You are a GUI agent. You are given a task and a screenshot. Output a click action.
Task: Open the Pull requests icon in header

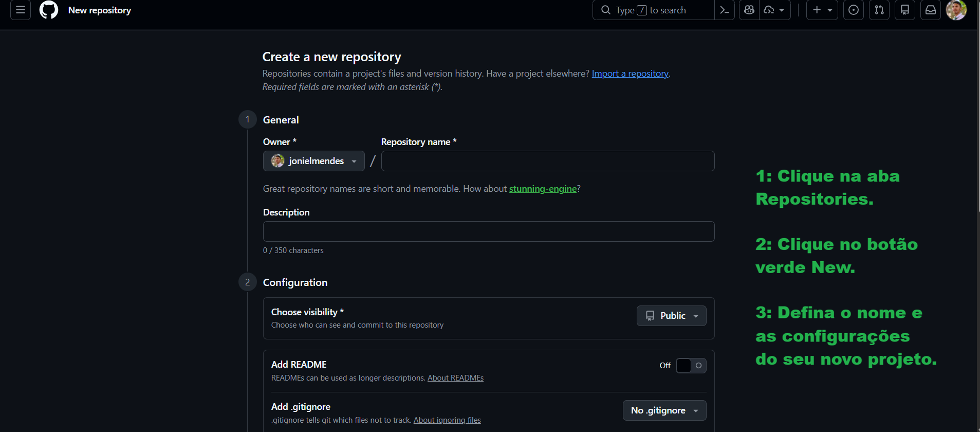pos(879,10)
